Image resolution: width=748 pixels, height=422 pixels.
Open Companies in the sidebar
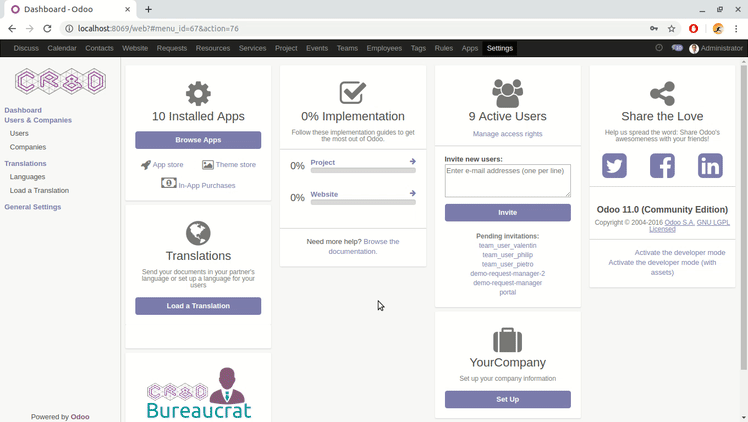pyautogui.click(x=28, y=147)
